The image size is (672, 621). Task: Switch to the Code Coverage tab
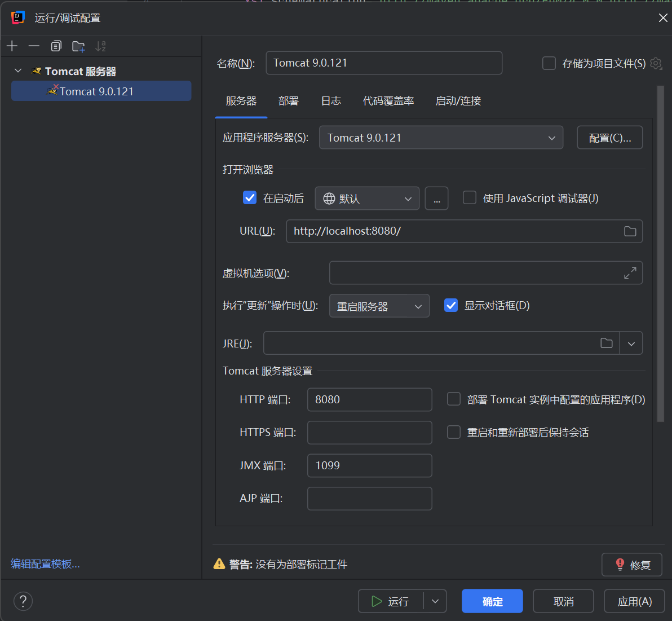pyautogui.click(x=388, y=101)
